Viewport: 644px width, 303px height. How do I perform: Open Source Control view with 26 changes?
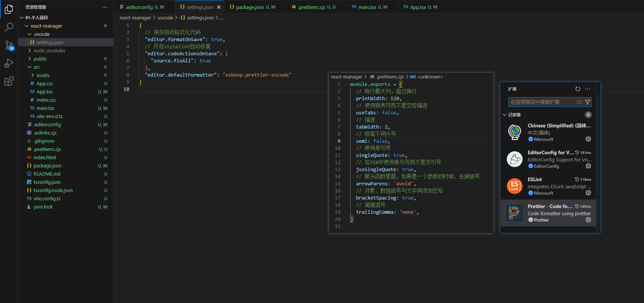tap(9, 45)
